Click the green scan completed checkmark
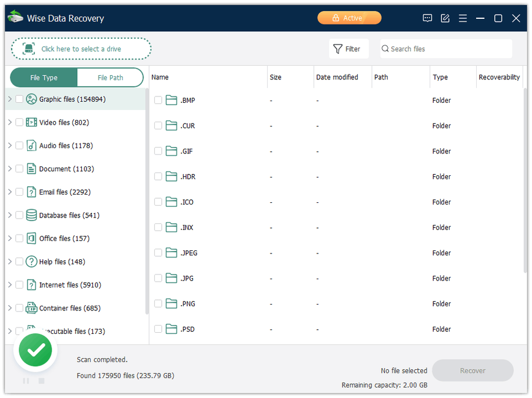The height and width of the screenshot is (398, 532). (x=35, y=350)
